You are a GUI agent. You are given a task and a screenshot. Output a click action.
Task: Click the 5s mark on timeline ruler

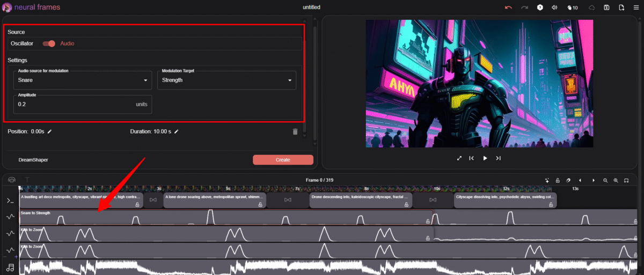pyautogui.click(x=228, y=189)
